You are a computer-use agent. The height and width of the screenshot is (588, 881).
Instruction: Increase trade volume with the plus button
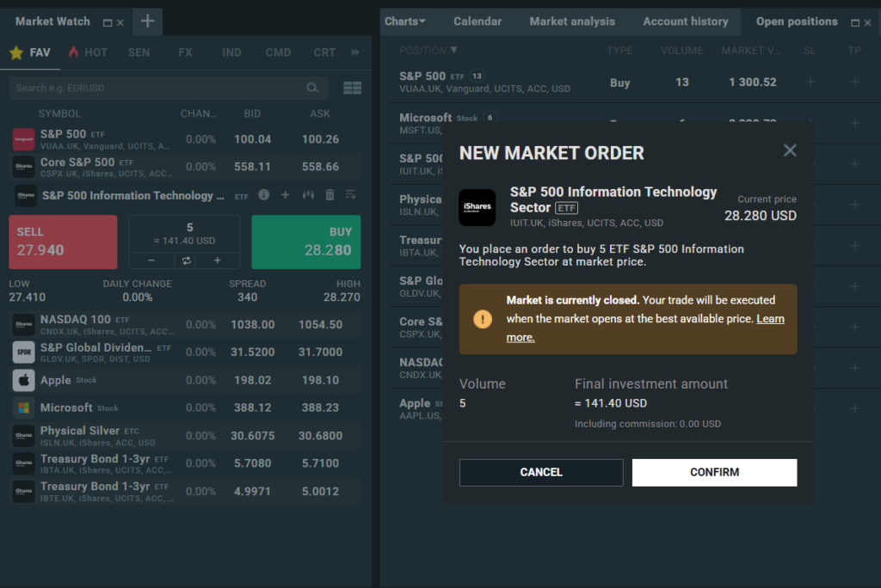[217, 260]
